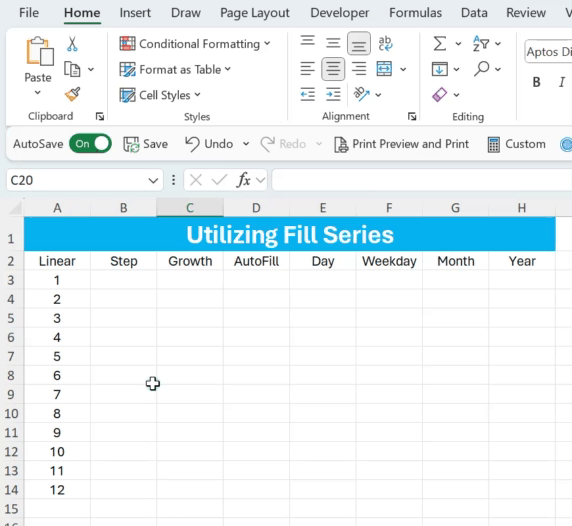Click the Custom calculator button

pos(516,144)
